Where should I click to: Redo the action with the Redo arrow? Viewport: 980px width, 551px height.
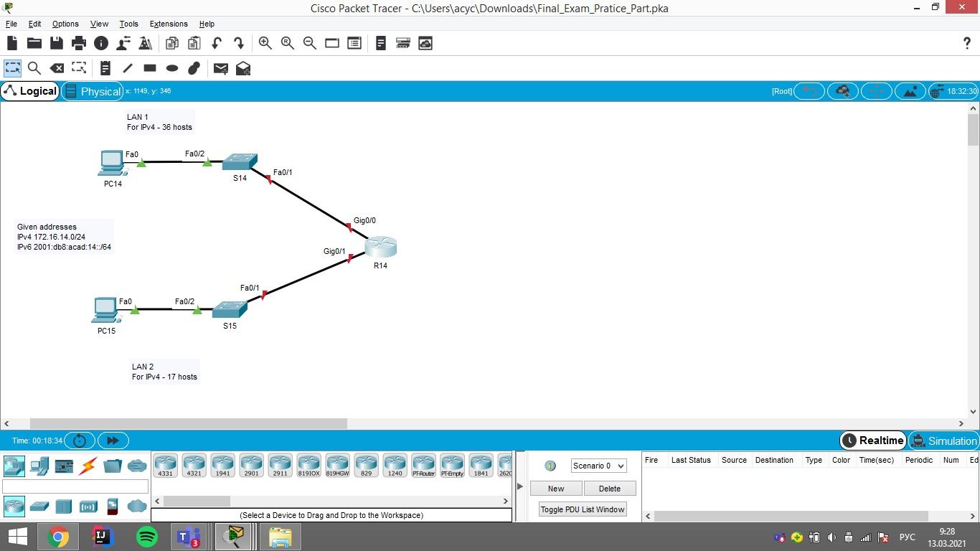pos(238,43)
